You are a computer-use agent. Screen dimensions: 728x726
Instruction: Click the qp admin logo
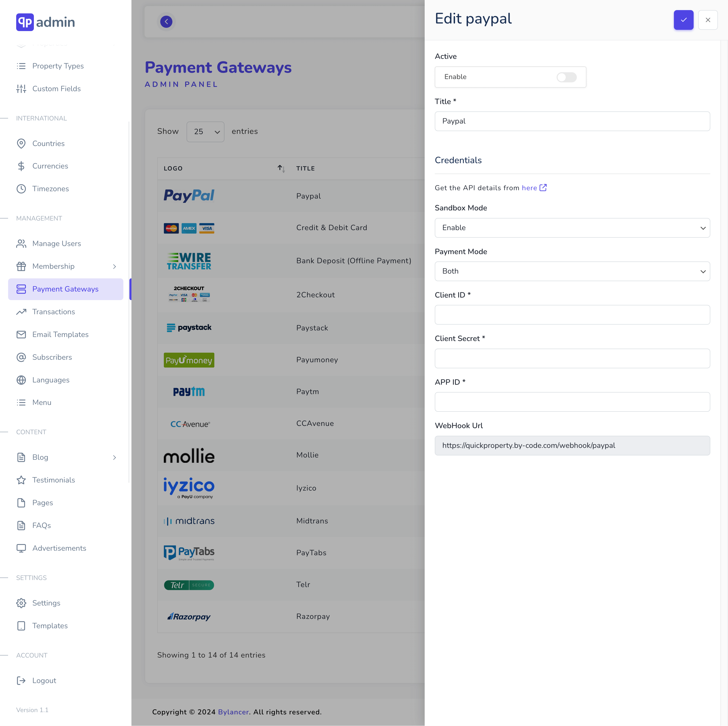45,22
